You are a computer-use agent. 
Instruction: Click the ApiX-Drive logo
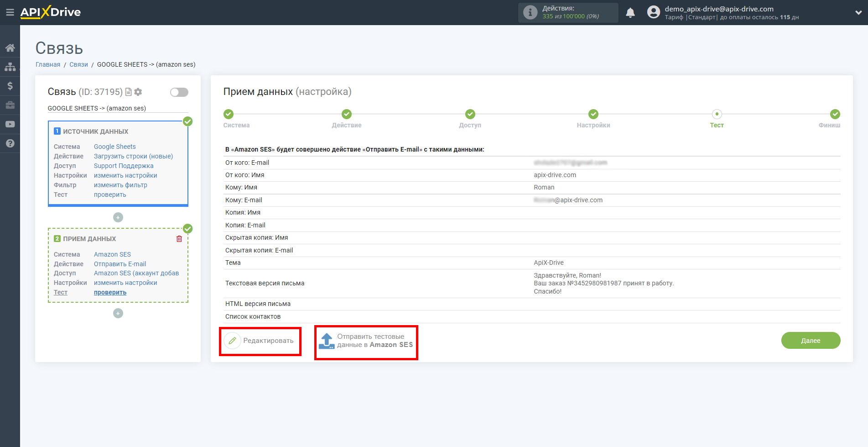pyautogui.click(x=51, y=12)
